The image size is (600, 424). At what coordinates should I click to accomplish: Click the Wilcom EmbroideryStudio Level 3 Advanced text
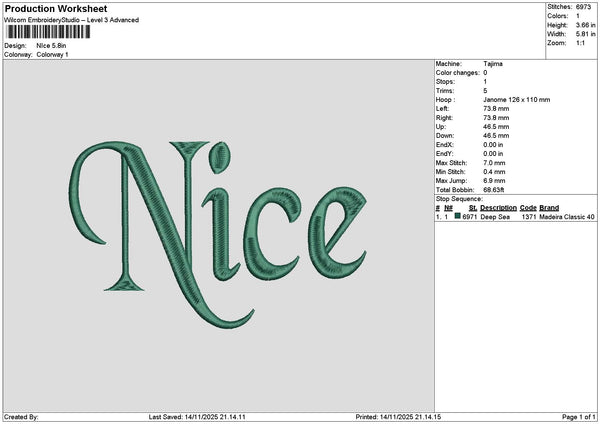(x=72, y=20)
